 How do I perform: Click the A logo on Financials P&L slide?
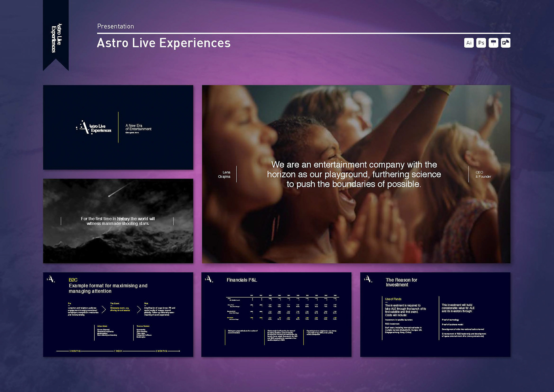(209, 279)
